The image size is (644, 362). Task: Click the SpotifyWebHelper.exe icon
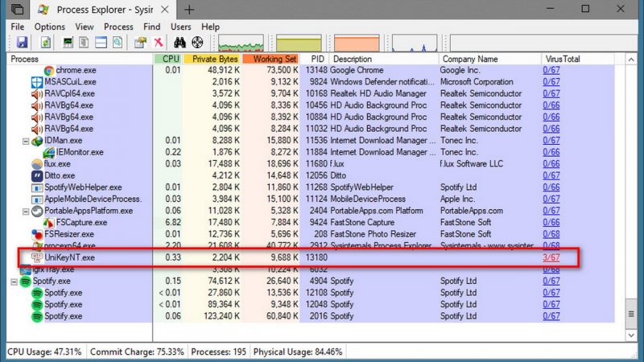click(37, 187)
